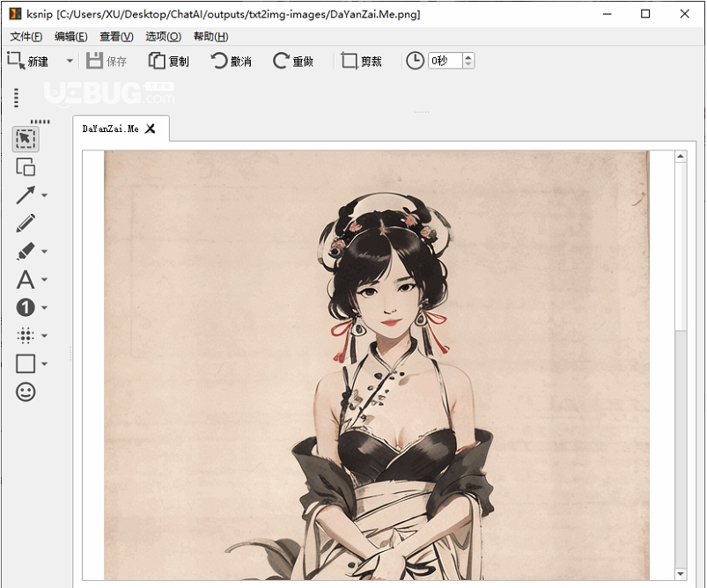The height and width of the screenshot is (588, 707).
Task: Select the Number counter tool
Action: 26,307
